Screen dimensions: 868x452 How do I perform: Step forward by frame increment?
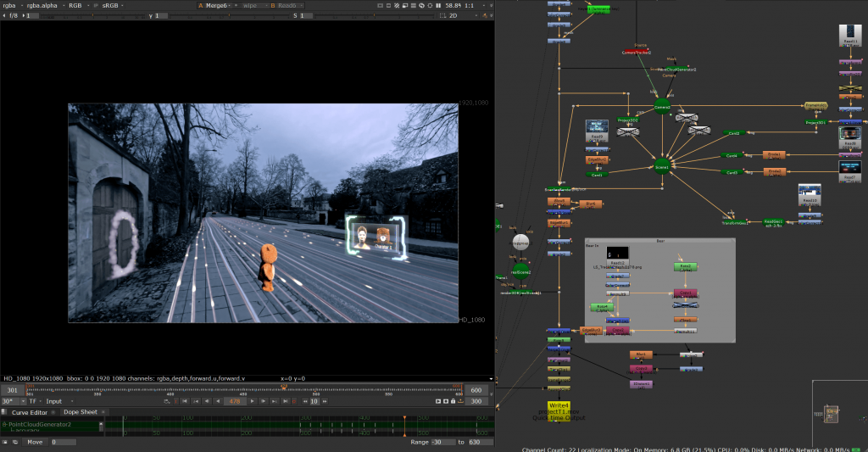[x=325, y=401]
